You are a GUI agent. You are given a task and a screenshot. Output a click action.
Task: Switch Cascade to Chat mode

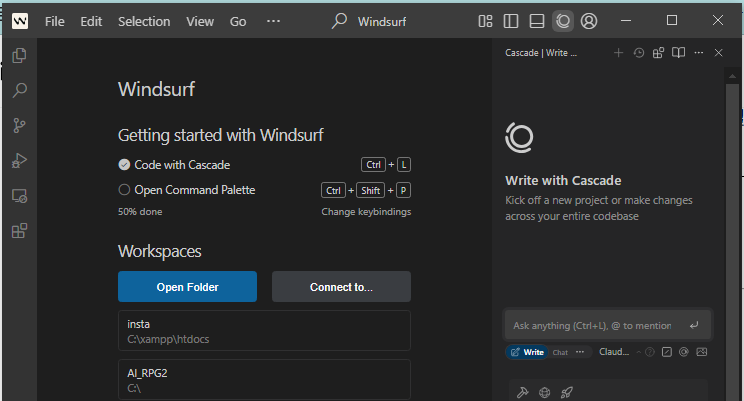(560, 352)
